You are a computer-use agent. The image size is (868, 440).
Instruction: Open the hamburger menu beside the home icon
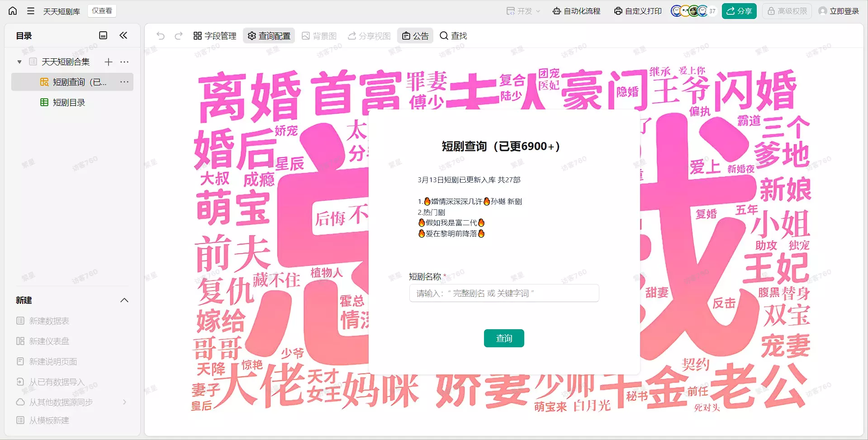31,11
